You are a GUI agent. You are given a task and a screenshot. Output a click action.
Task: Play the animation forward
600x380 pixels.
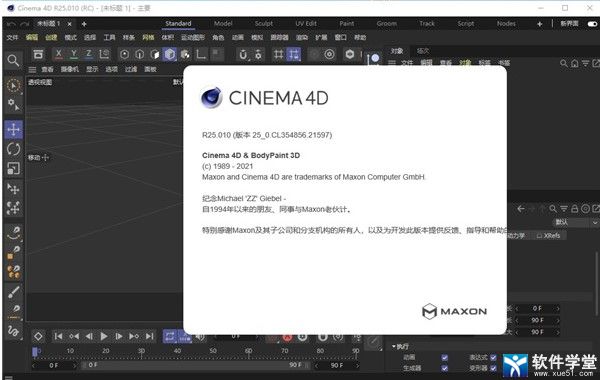click(x=104, y=336)
